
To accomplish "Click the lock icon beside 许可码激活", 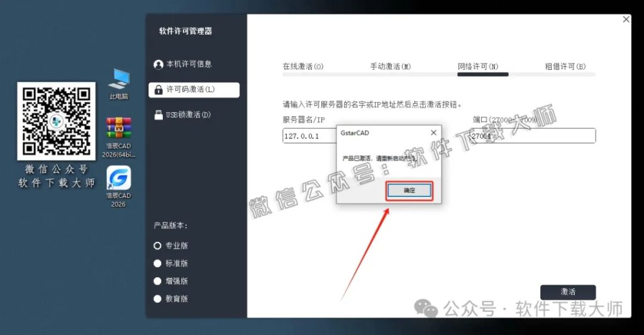I will click(x=158, y=89).
